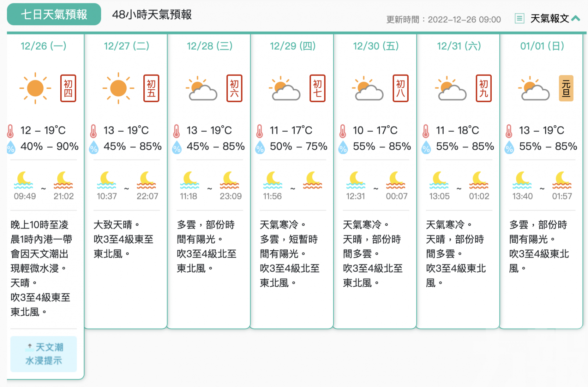Click the 初四 lunar date badge
The height and width of the screenshot is (387, 588).
68,88
